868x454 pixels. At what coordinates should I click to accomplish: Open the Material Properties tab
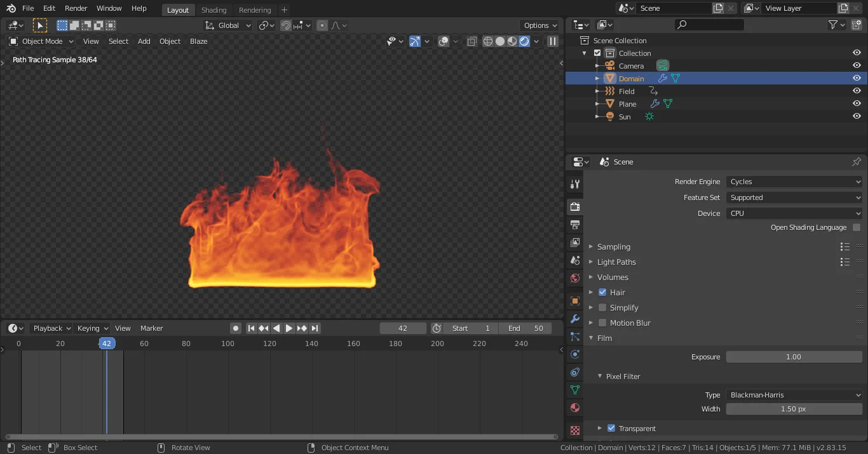pos(574,407)
